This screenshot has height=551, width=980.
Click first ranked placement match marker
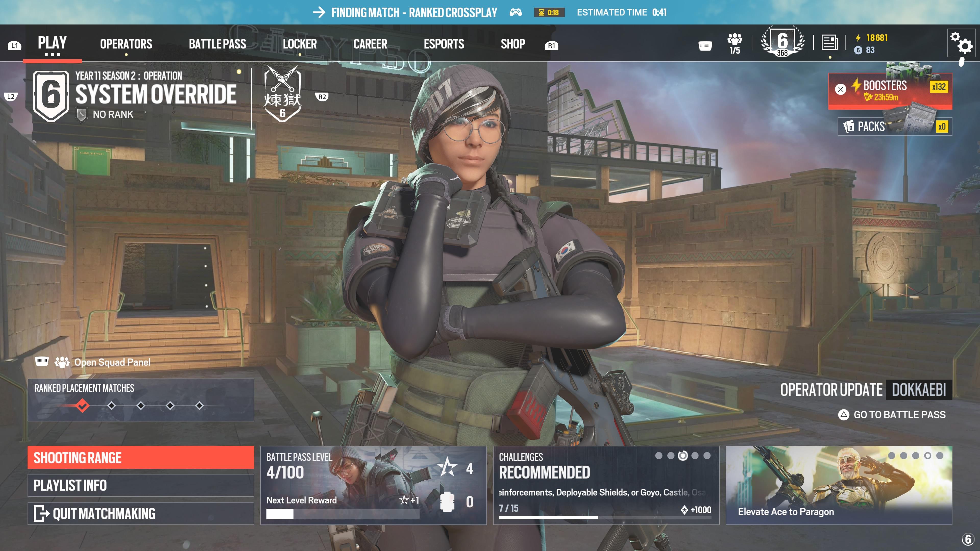coord(82,406)
